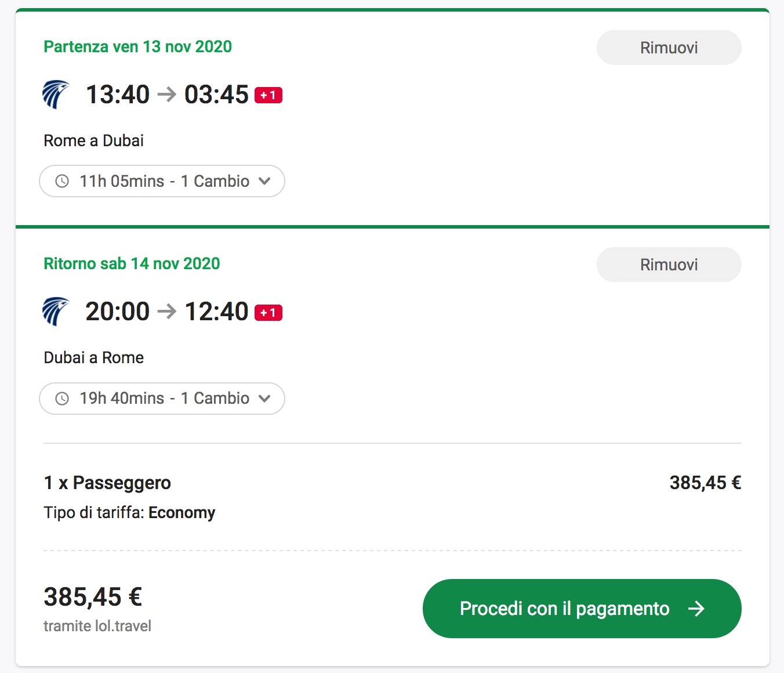Click the chevron on the return duration pill
The image size is (784, 673).
pyautogui.click(x=264, y=399)
